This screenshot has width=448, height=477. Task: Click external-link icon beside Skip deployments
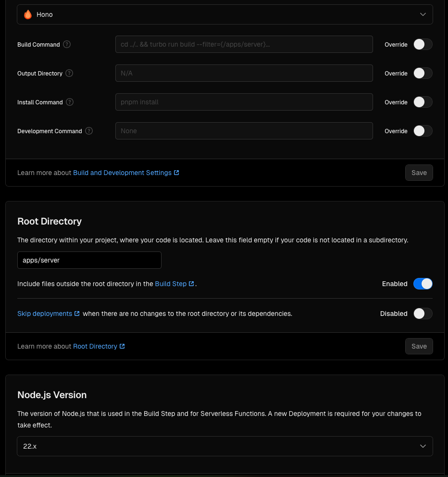pos(77,314)
